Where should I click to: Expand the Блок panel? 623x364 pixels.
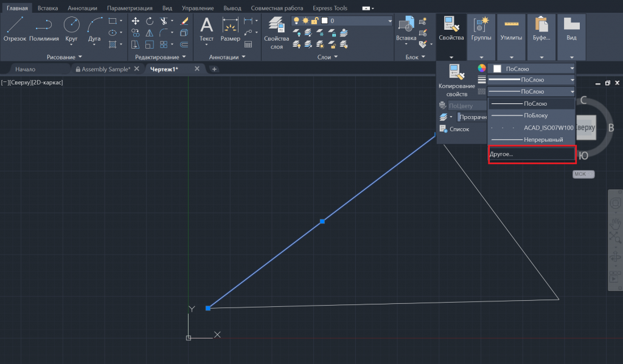click(x=415, y=57)
